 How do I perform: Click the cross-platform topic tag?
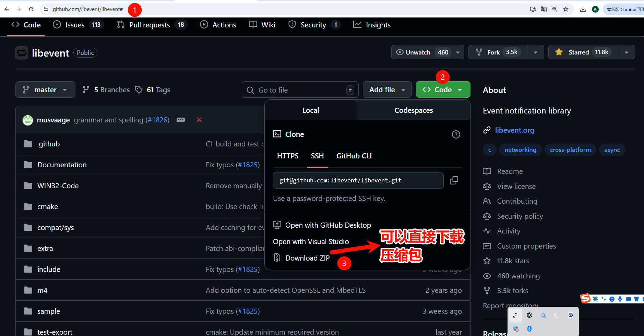pyautogui.click(x=570, y=150)
